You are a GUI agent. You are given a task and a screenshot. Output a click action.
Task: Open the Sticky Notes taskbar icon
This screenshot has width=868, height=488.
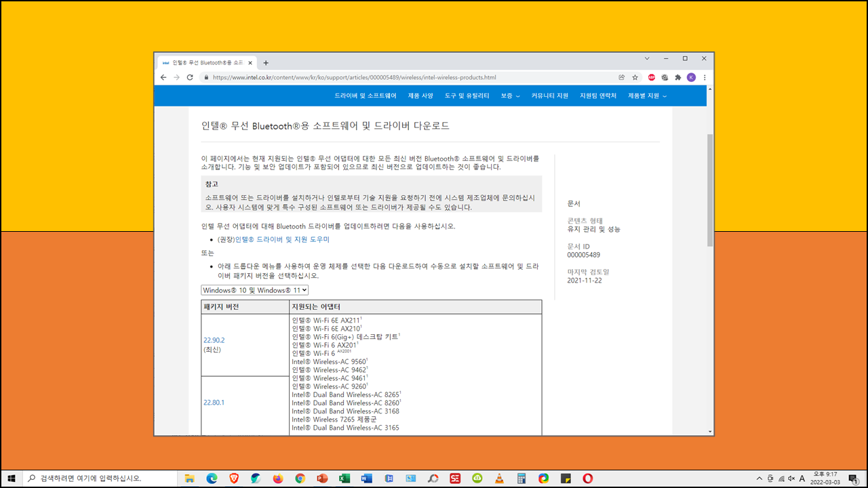coord(566,479)
